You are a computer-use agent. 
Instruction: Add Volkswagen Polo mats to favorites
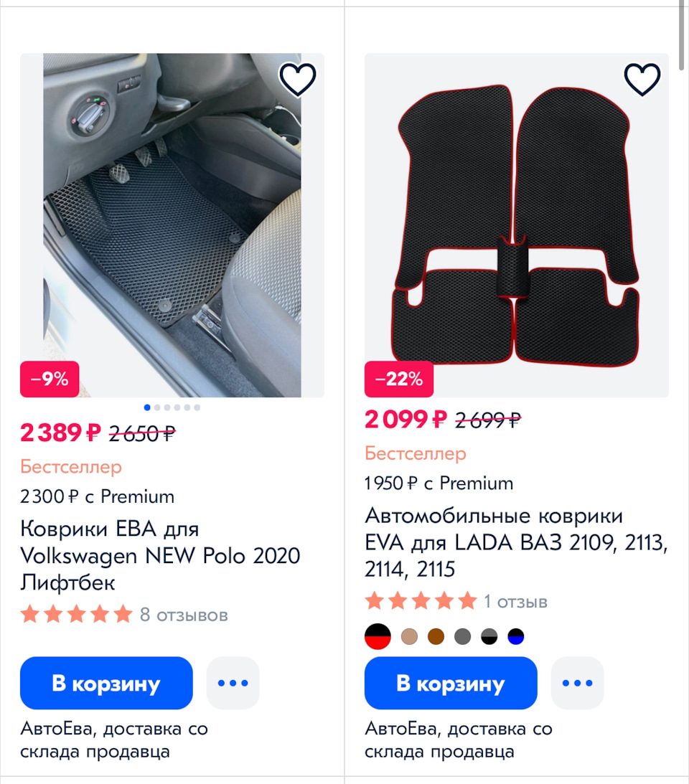(x=297, y=80)
